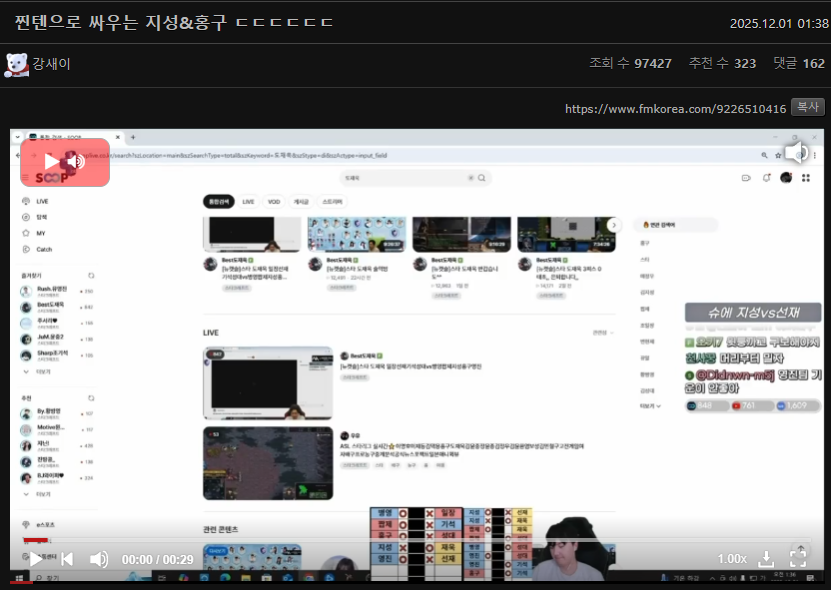Viewport: 831px width, 590px height.
Task: Open the author name 강새이
Action: (x=52, y=64)
